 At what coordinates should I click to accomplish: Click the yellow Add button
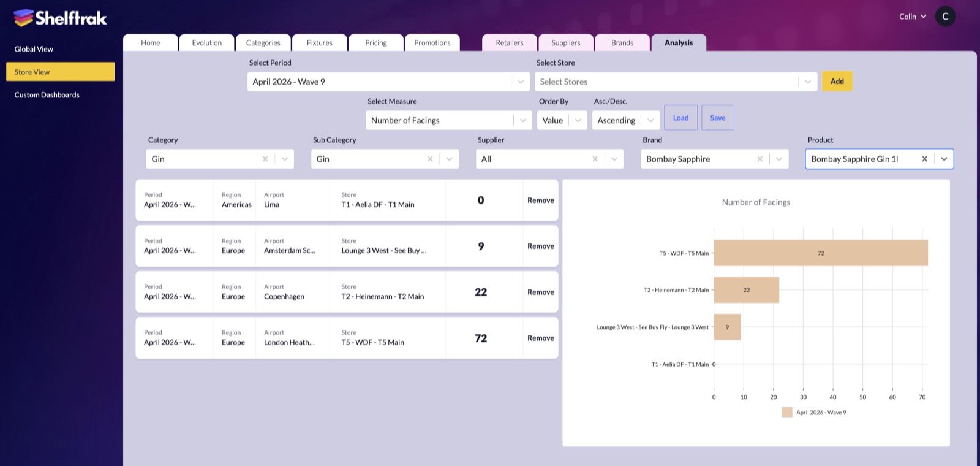click(x=837, y=81)
